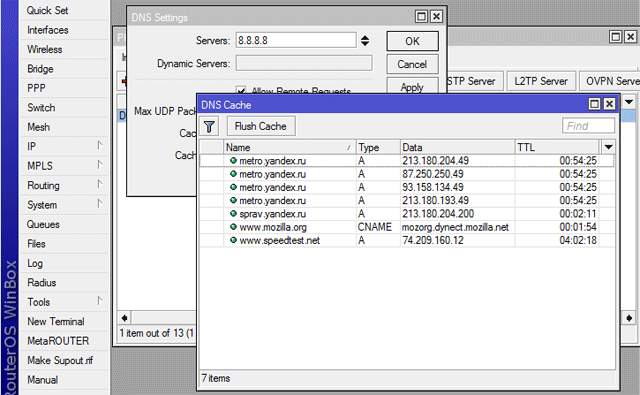
Task: Open the Interfaces menu
Action: pyautogui.click(x=47, y=30)
